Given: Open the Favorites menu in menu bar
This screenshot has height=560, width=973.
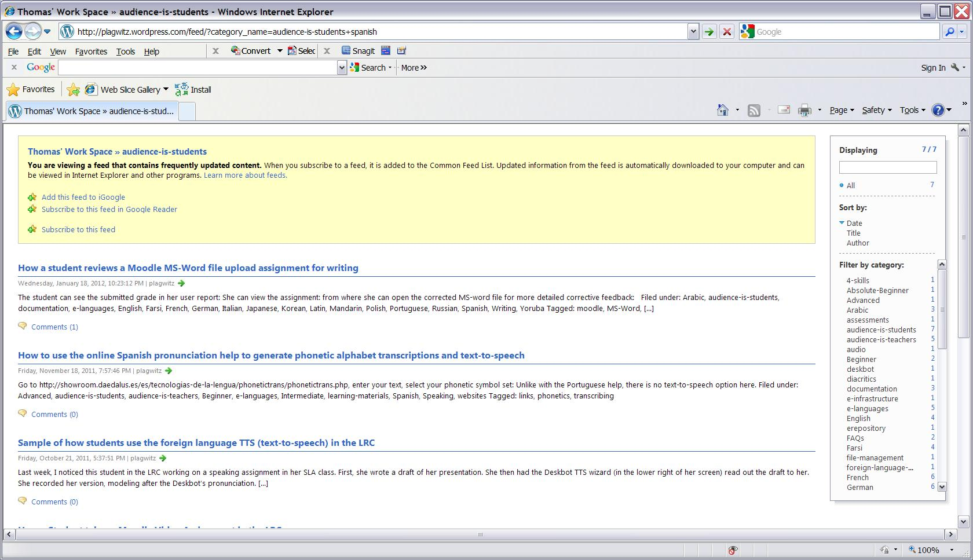Looking at the screenshot, I should 91,52.
